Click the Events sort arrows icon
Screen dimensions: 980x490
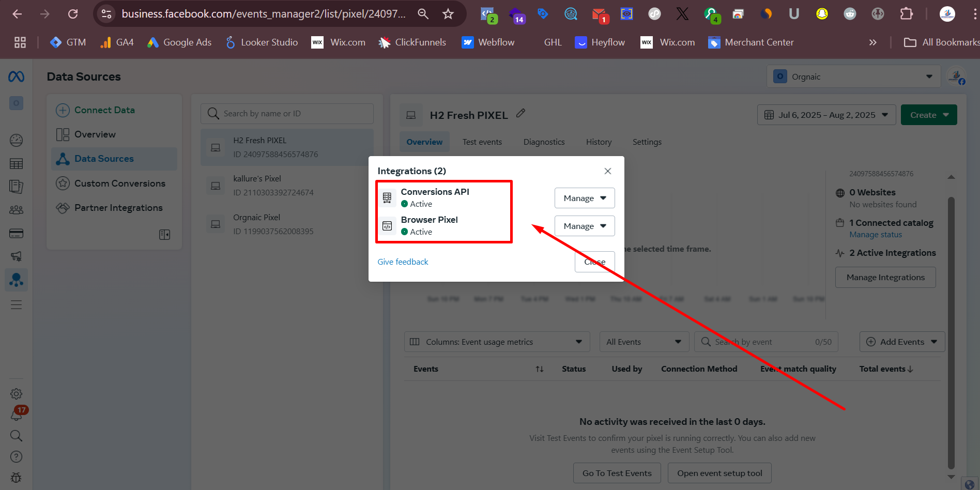click(540, 369)
